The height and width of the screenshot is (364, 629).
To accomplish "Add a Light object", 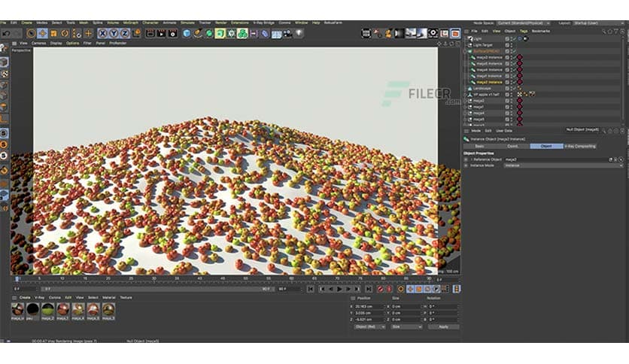I will (x=299, y=34).
